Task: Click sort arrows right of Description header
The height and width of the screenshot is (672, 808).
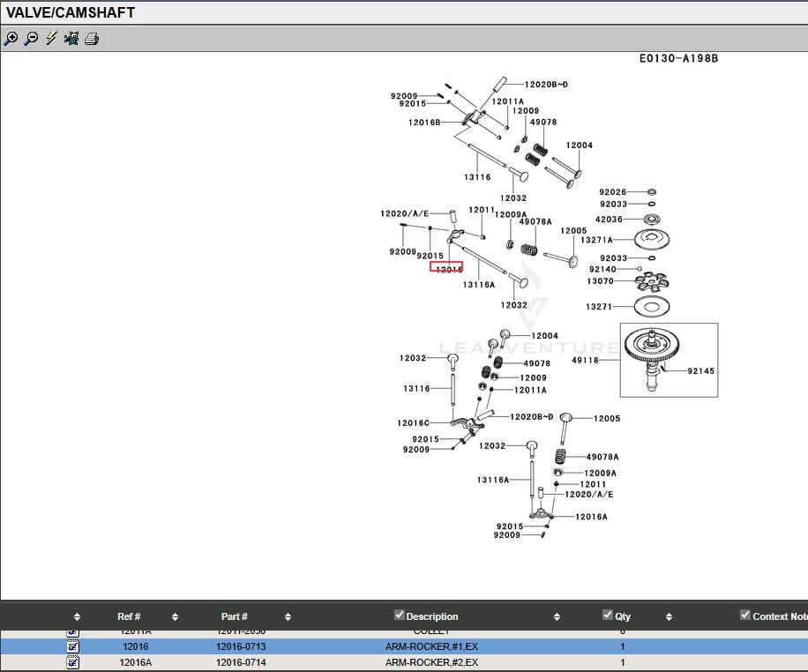Action: pos(556,616)
